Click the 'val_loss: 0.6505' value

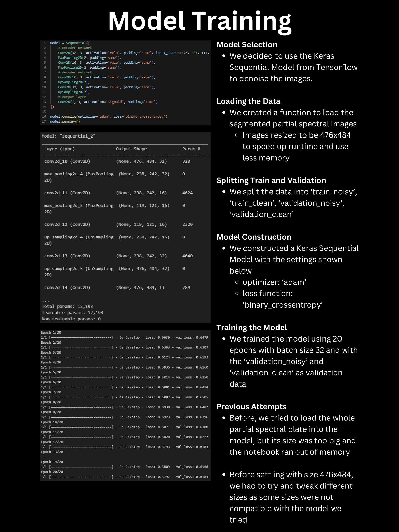(x=192, y=397)
